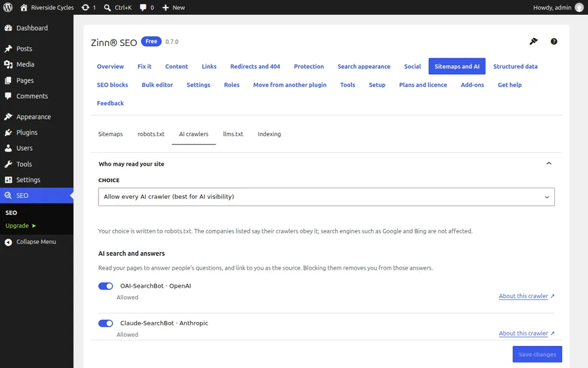
Task: Open the Tools wrench icon in sidebar
Action: click(x=8, y=164)
